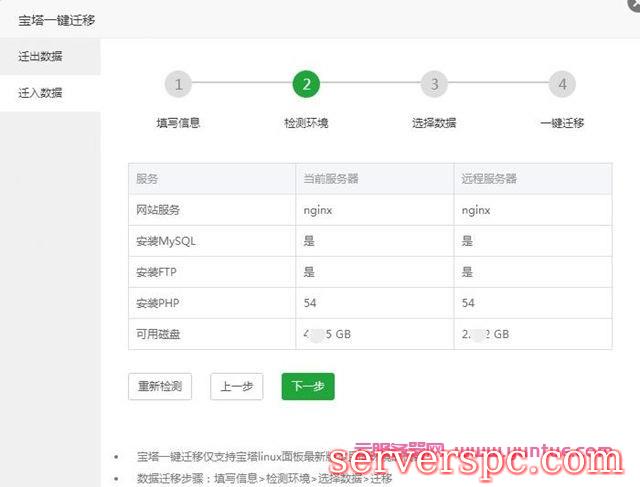Click the step 1 number circle
Screen dimensions: 640x487
click(x=178, y=85)
